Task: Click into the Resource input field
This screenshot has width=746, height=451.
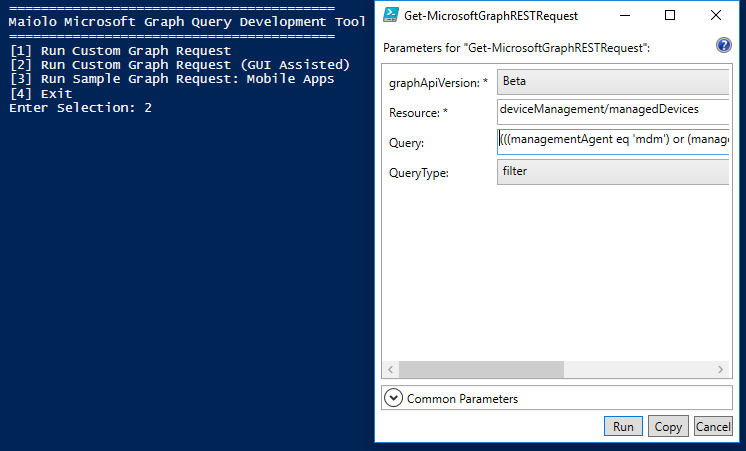Action: pos(613,112)
